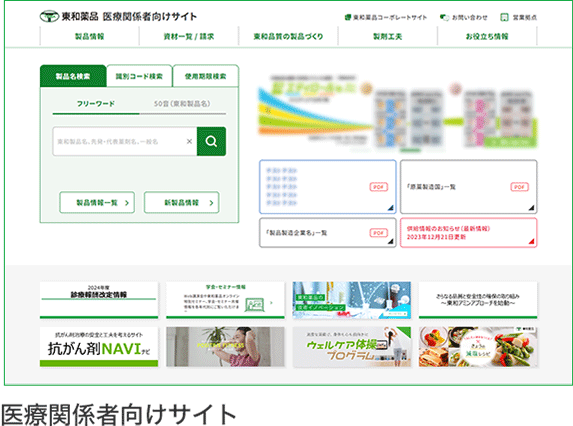Click the green magnifier search button
The width and height of the screenshot is (573, 426).
211,141
